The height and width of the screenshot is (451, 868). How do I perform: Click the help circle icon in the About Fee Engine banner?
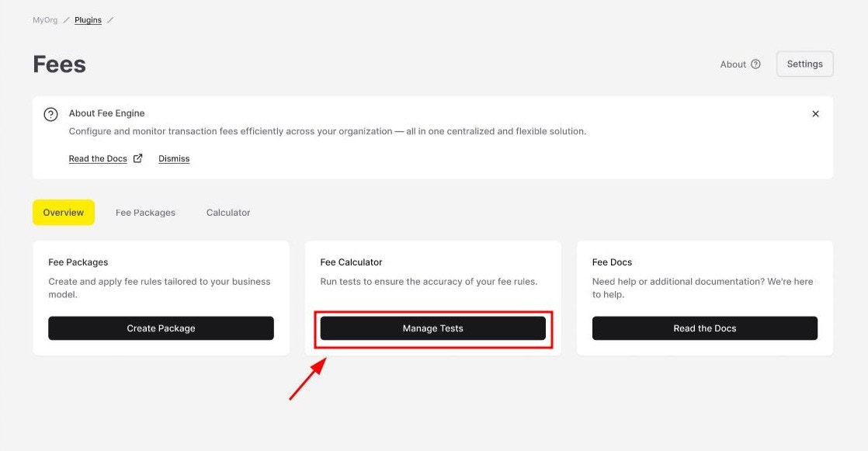pyautogui.click(x=51, y=115)
